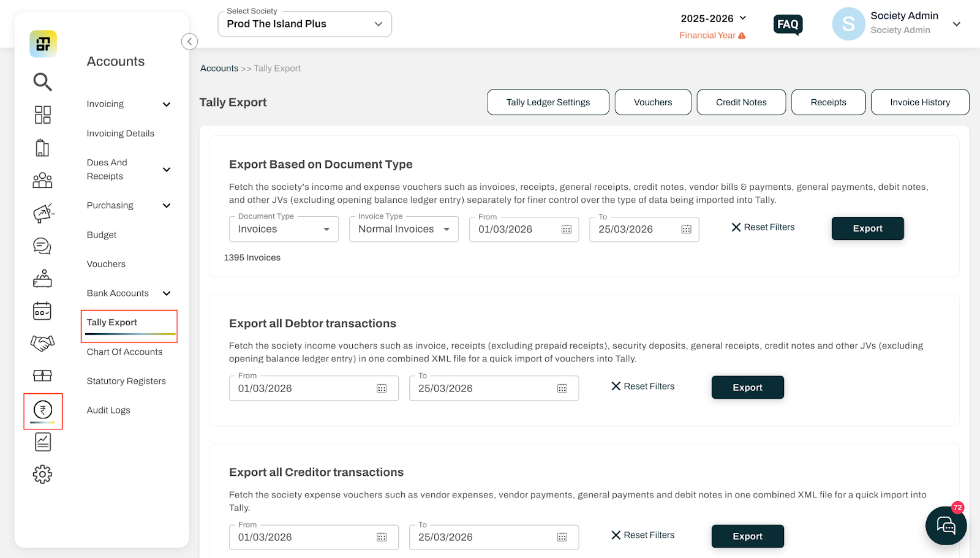Open calendar in Document Type To date
Image resolution: width=980 pixels, height=558 pixels.
pos(687,229)
